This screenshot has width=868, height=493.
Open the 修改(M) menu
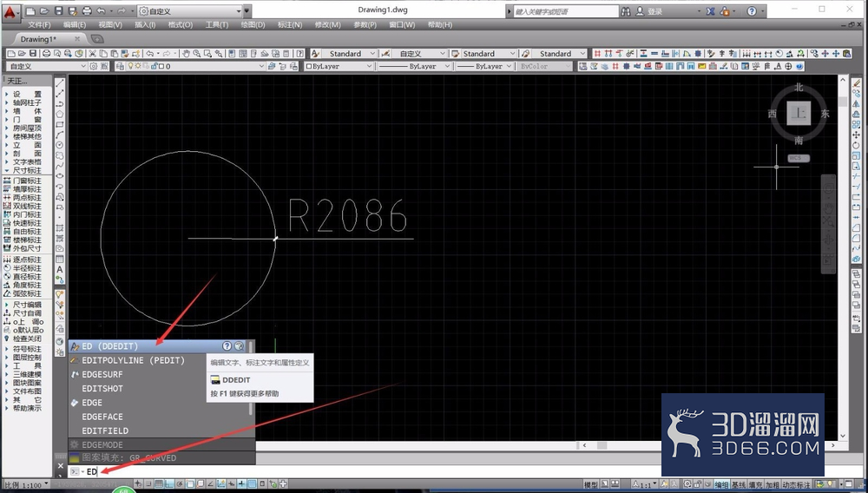(328, 25)
